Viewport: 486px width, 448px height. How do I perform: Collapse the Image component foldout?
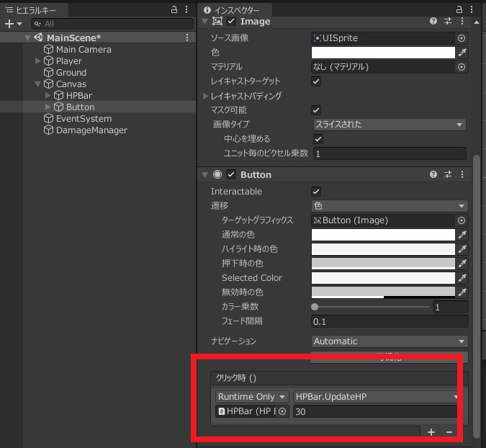click(x=204, y=22)
